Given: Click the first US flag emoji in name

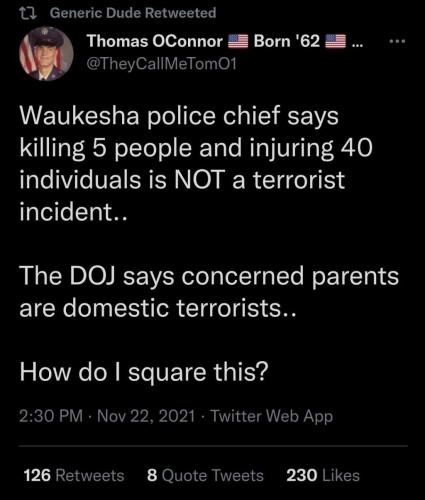Looking at the screenshot, I should tap(238, 42).
